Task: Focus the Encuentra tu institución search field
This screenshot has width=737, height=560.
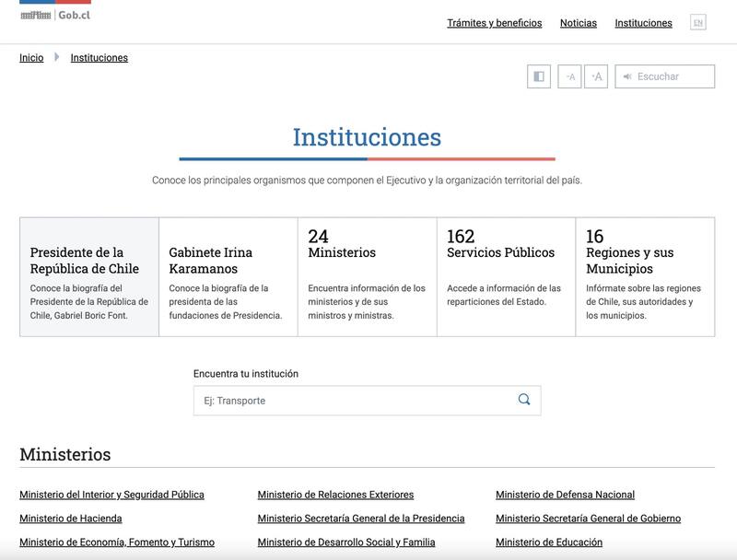Action: [x=355, y=401]
